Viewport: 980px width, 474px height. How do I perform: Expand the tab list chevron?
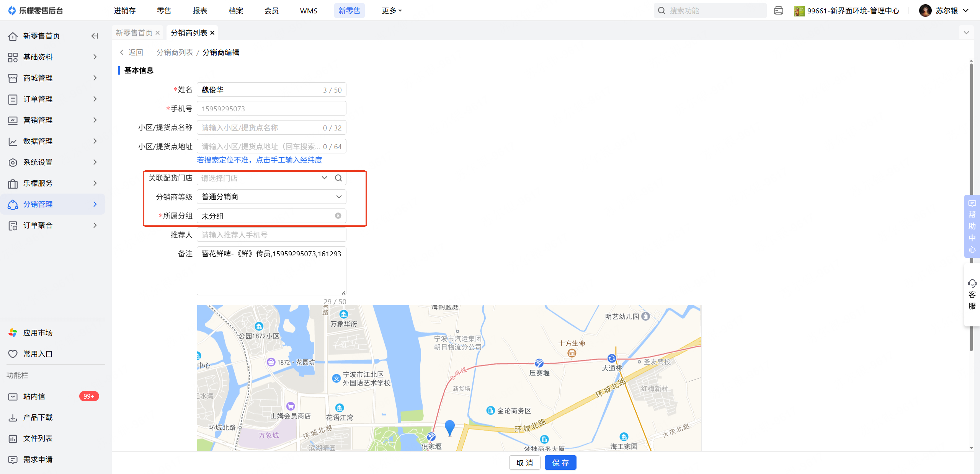[966, 33]
